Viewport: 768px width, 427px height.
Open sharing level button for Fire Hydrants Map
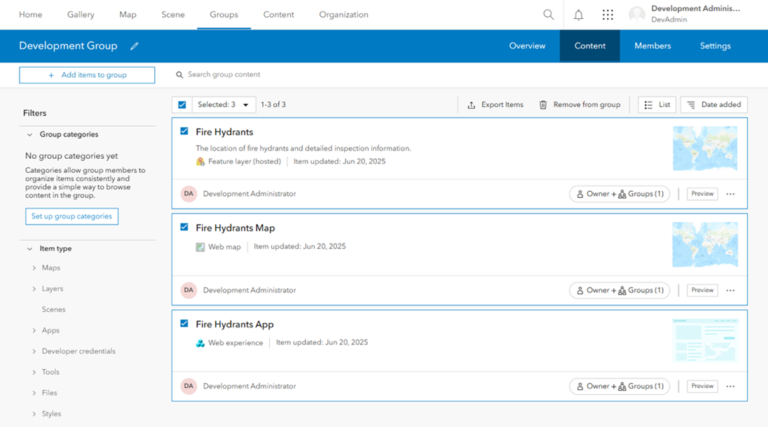(x=620, y=290)
